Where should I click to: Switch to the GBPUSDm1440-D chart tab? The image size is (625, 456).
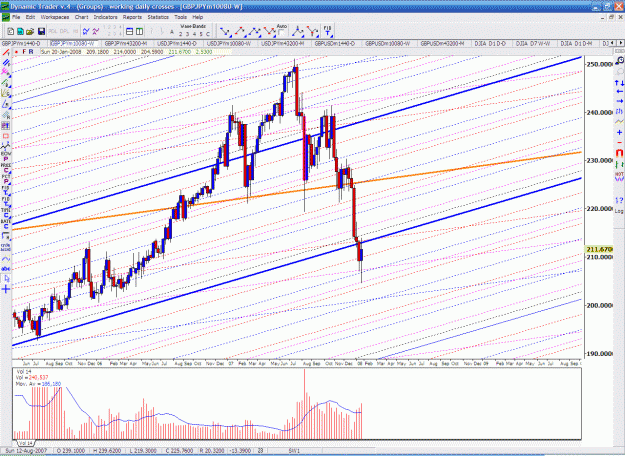335,43
